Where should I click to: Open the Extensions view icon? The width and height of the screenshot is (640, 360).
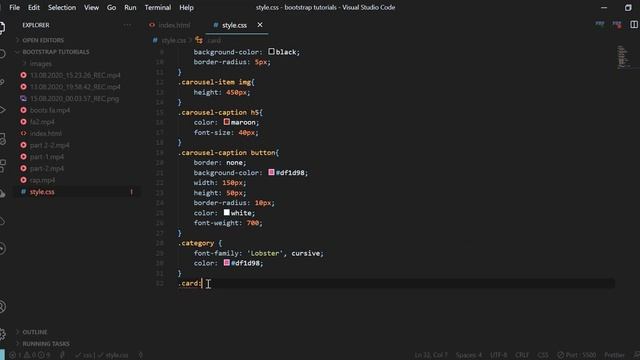(x=2, y=165)
